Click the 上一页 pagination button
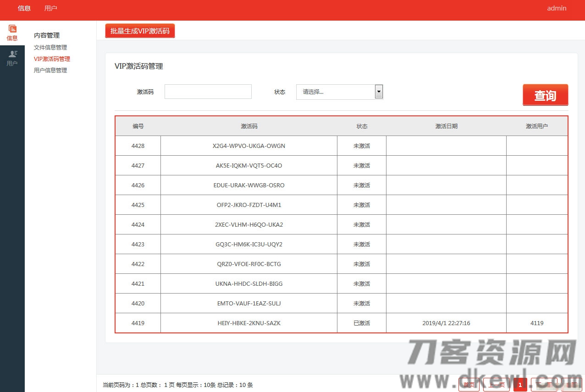Image resolution: width=585 pixels, height=392 pixels. (496, 385)
